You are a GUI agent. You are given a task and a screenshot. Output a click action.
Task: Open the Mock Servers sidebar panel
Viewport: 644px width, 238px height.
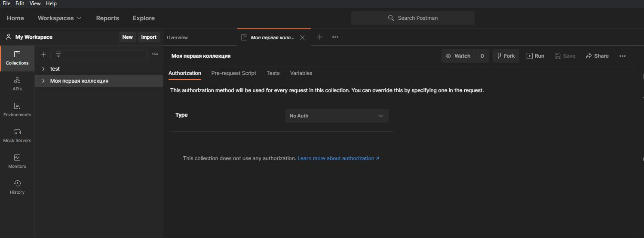coord(17,136)
